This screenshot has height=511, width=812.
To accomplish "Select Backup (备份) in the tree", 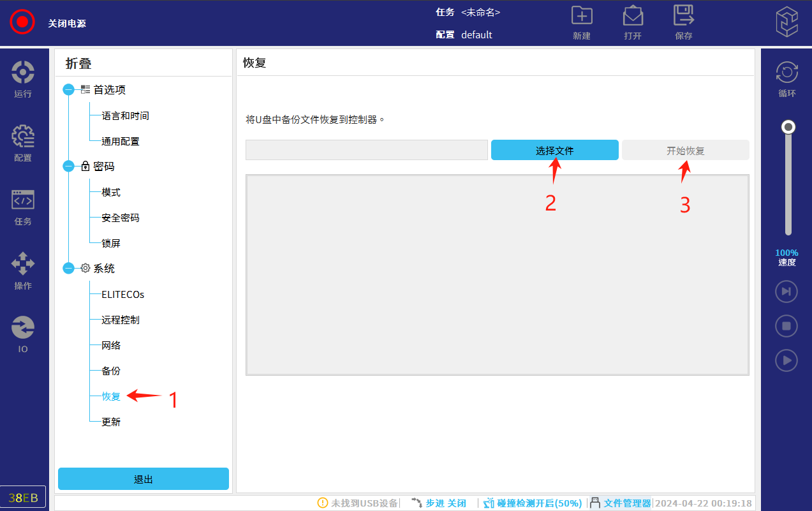I will pos(111,371).
